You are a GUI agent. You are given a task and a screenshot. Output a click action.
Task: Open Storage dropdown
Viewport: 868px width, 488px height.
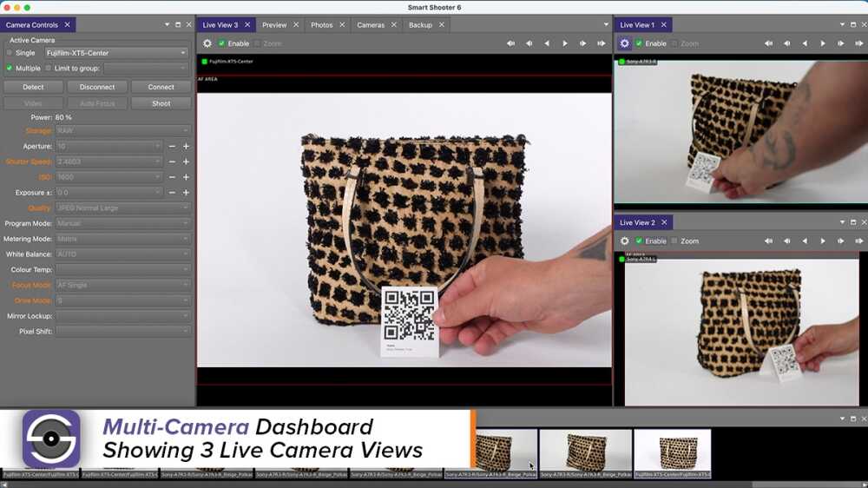[122, 131]
